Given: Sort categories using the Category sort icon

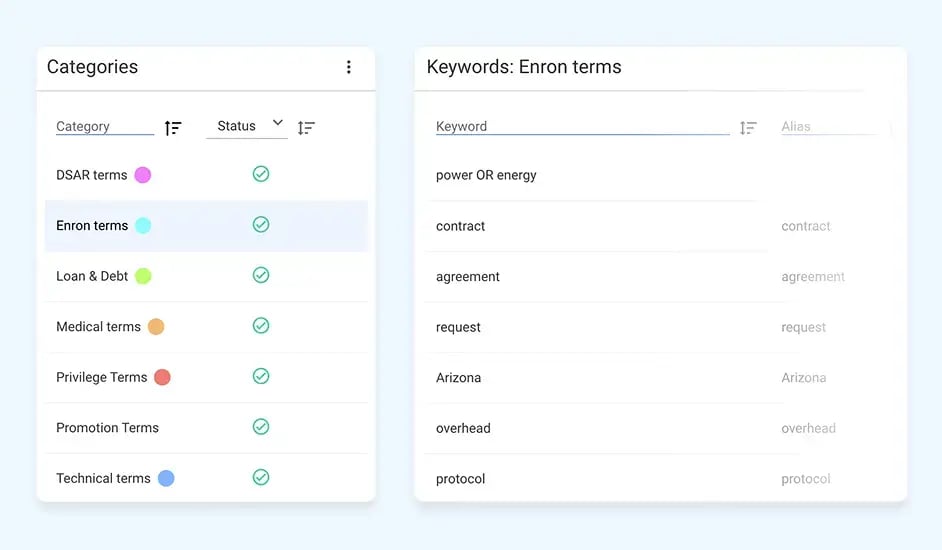Looking at the screenshot, I should tap(173, 128).
